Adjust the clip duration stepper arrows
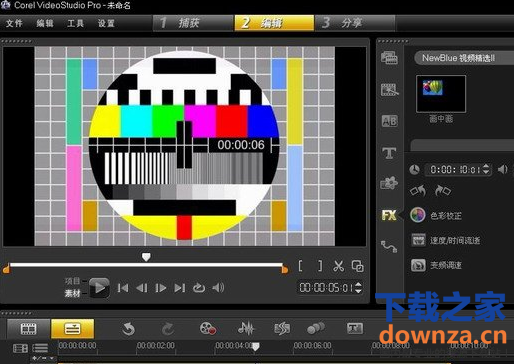The width and height of the screenshot is (514, 364). click(x=486, y=169)
